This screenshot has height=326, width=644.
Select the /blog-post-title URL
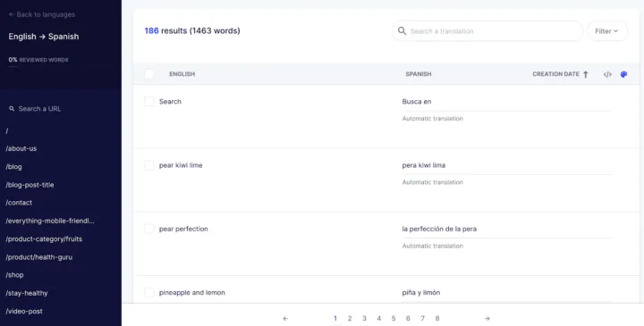[x=30, y=185]
